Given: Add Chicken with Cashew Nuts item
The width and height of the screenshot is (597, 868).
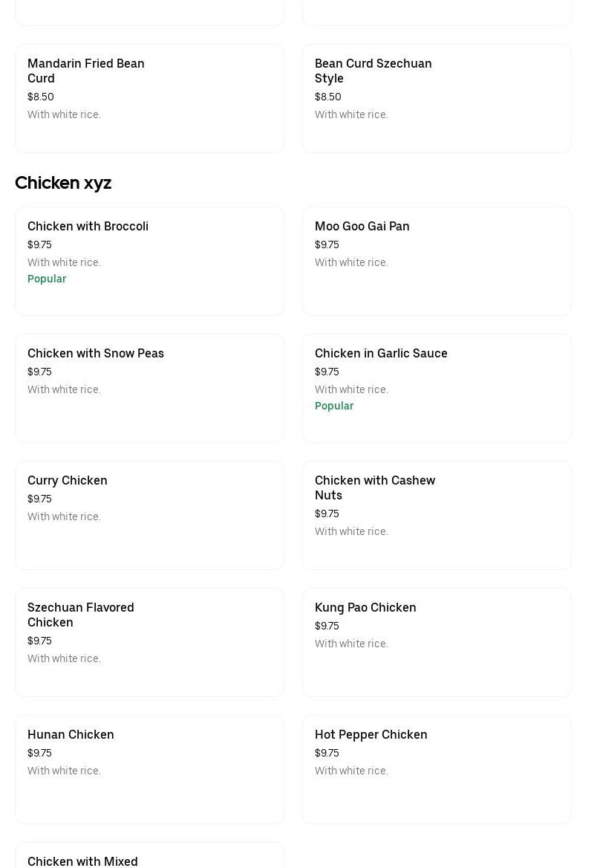Looking at the screenshot, I should coord(437,515).
